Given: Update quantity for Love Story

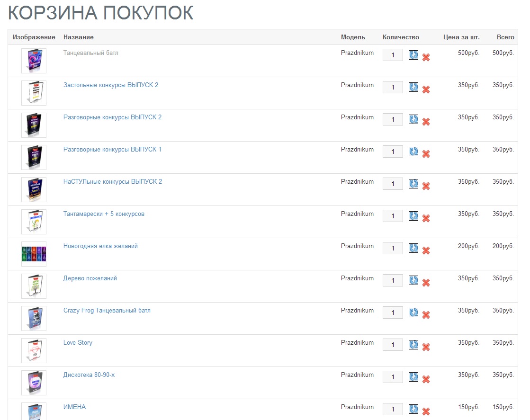Looking at the screenshot, I should (x=413, y=345).
